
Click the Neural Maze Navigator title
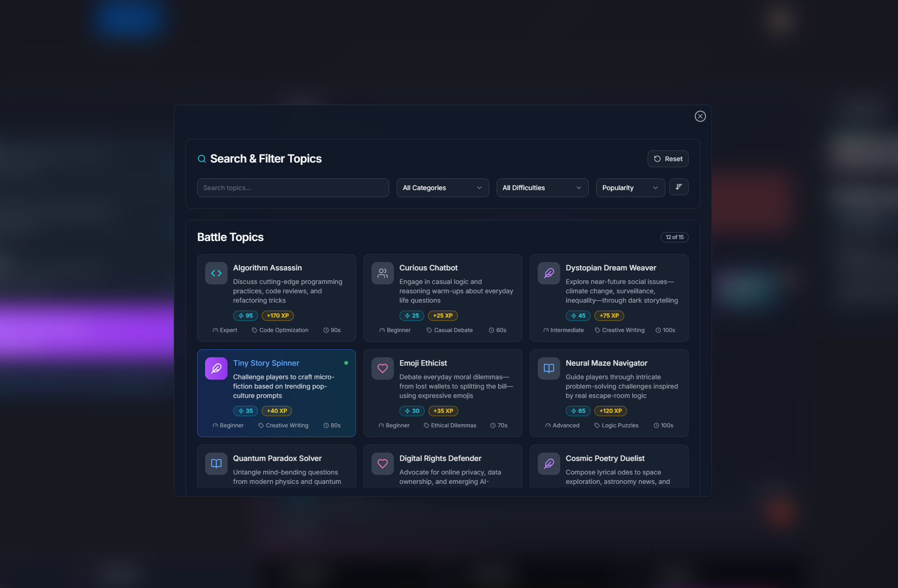[606, 363]
